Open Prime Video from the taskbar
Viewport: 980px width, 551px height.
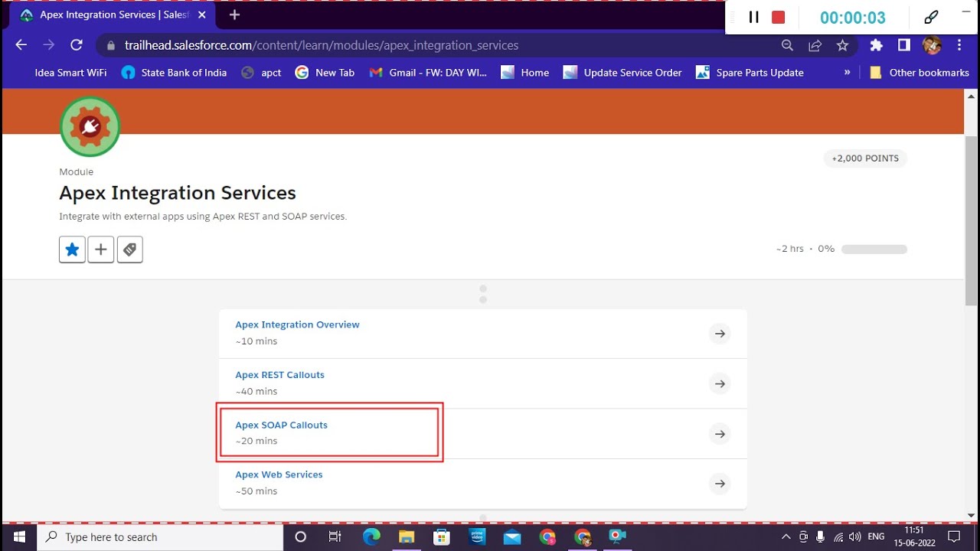[478, 537]
